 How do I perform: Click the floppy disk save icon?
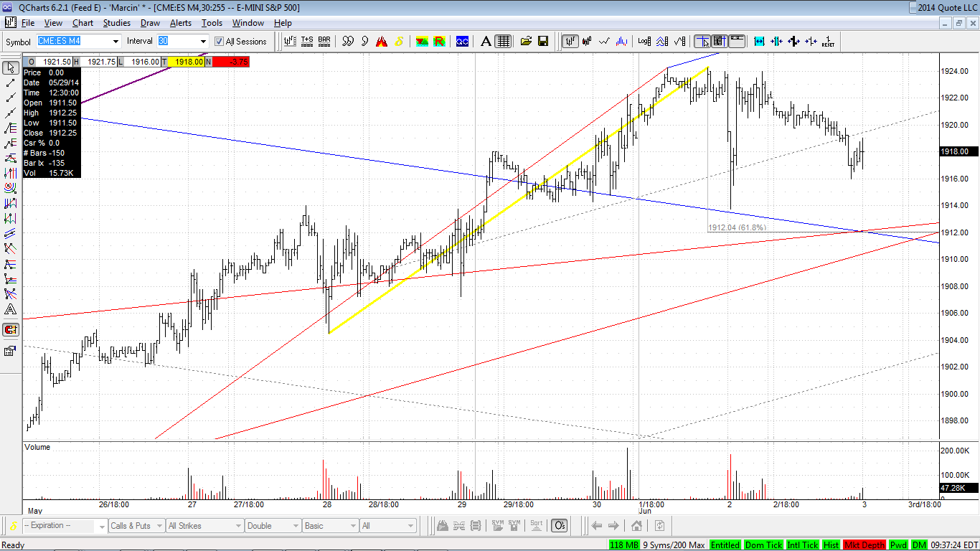[543, 41]
